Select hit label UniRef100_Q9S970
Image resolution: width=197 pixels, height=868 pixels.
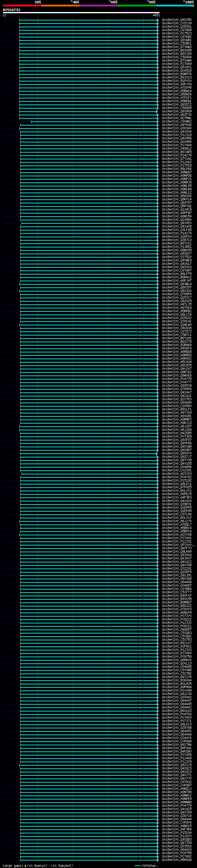(176, 453)
